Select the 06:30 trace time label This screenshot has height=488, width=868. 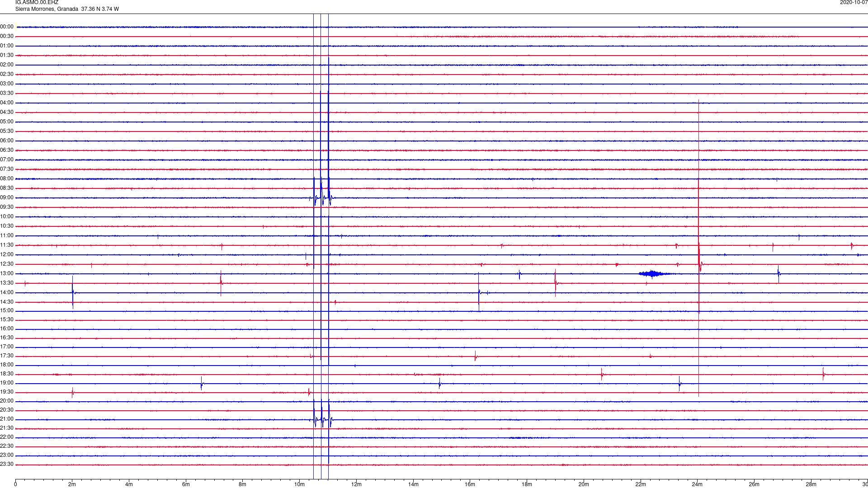click(7, 150)
